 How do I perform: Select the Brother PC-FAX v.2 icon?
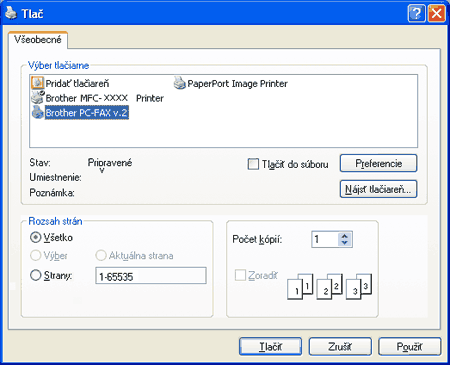38,112
